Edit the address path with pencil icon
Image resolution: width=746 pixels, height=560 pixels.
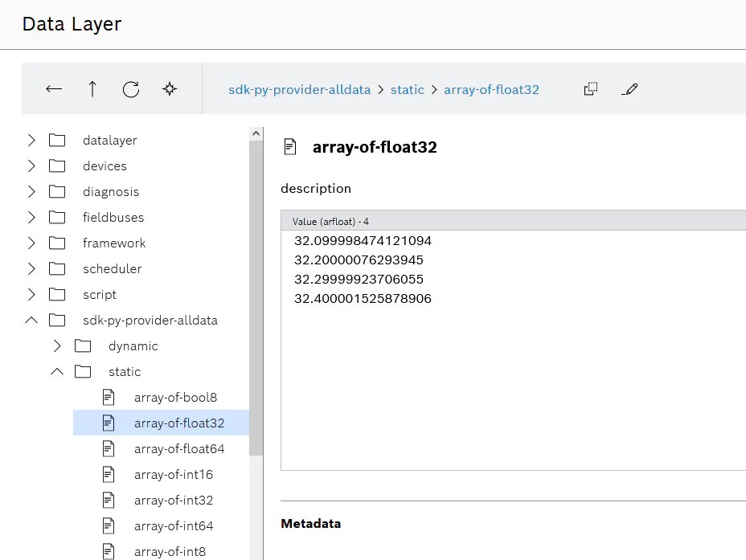pyautogui.click(x=629, y=89)
